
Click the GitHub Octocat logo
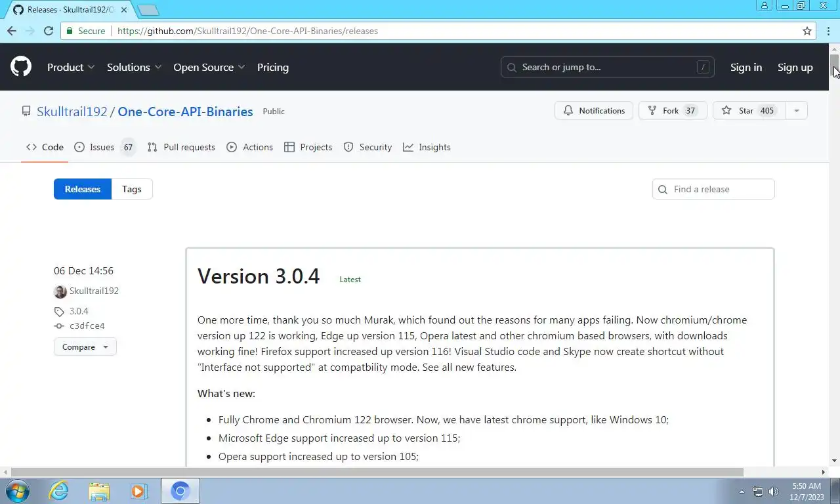pyautogui.click(x=21, y=67)
